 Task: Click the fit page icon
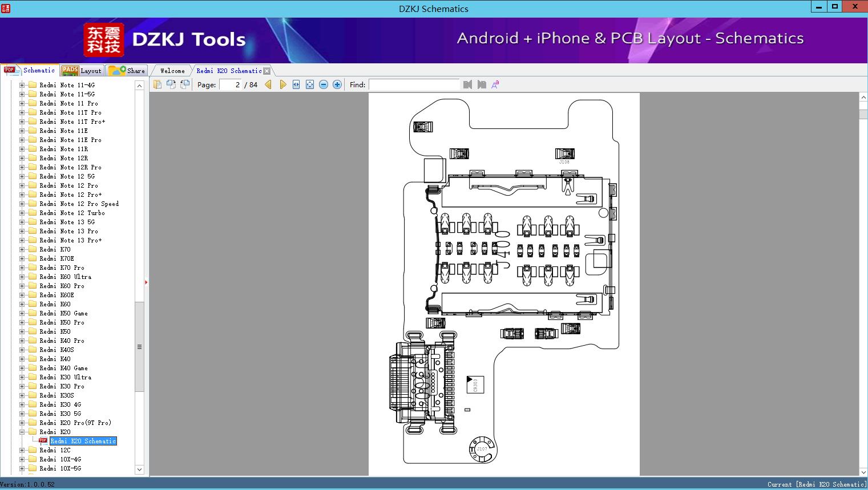(310, 84)
